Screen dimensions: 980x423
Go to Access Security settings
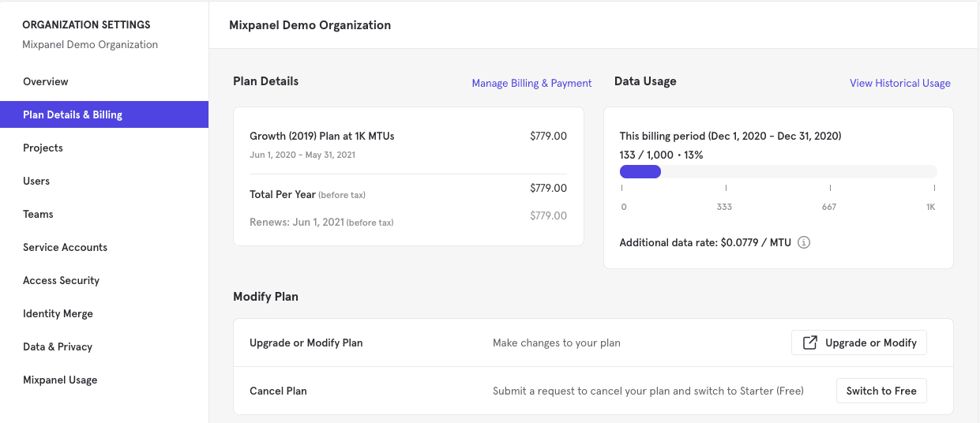coord(61,281)
